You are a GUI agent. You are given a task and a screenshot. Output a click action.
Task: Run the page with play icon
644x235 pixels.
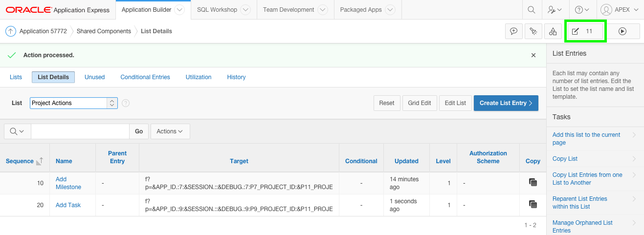[x=622, y=31]
